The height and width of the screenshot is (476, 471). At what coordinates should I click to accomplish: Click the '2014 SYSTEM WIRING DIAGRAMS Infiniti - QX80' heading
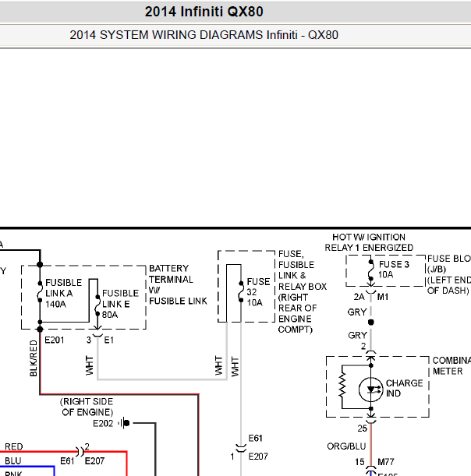coord(204,35)
